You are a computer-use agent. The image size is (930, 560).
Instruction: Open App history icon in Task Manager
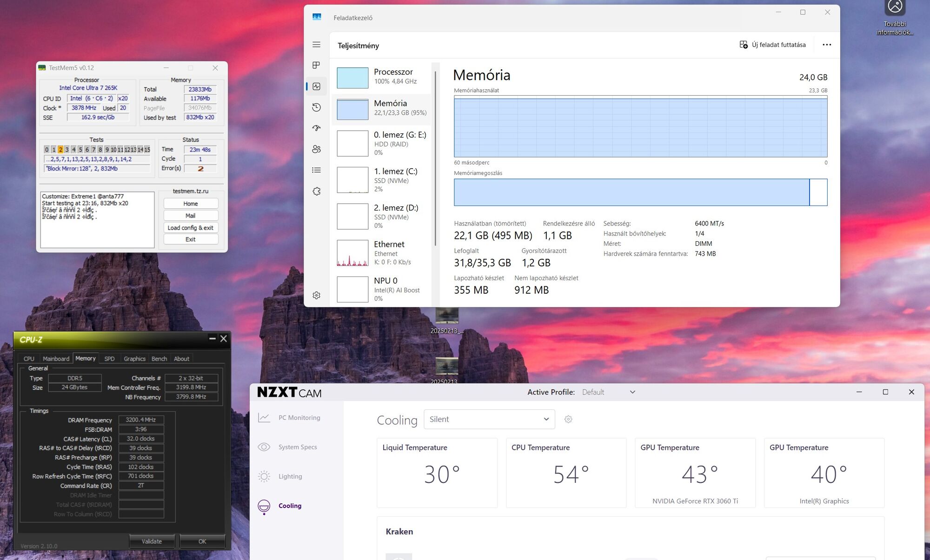tap(316, 107)
